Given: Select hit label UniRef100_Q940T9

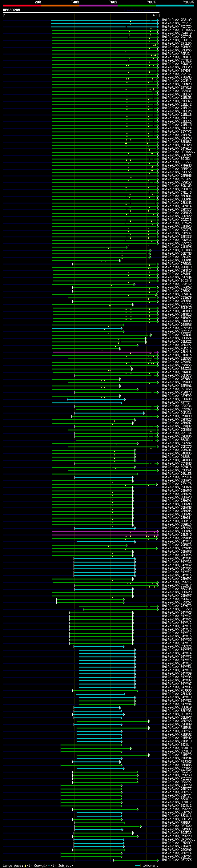Looking at the screenshot, I should point(177,33).
